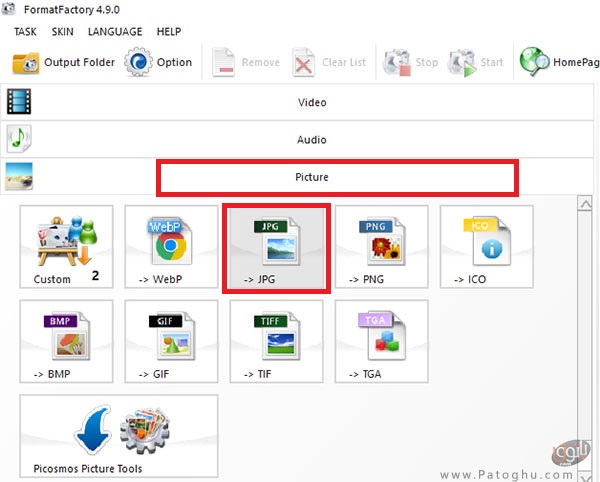Choose the -> PNG conversion tile

click(382, 247)
